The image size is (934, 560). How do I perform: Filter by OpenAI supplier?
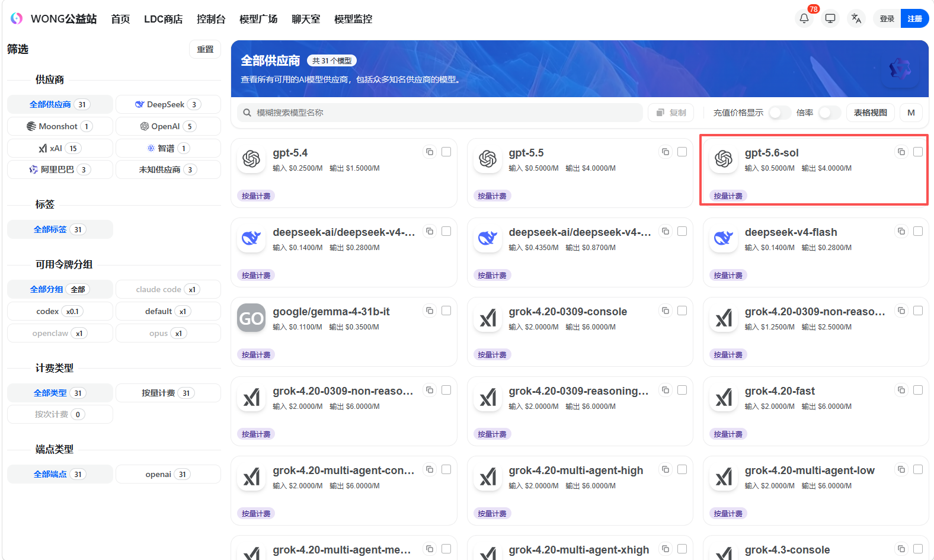[168, 126]
